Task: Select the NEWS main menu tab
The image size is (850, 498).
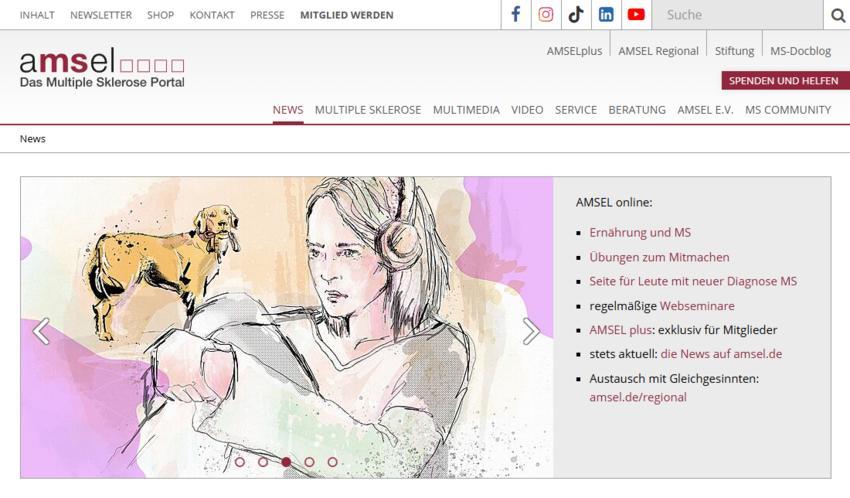Action: [288, 110]
